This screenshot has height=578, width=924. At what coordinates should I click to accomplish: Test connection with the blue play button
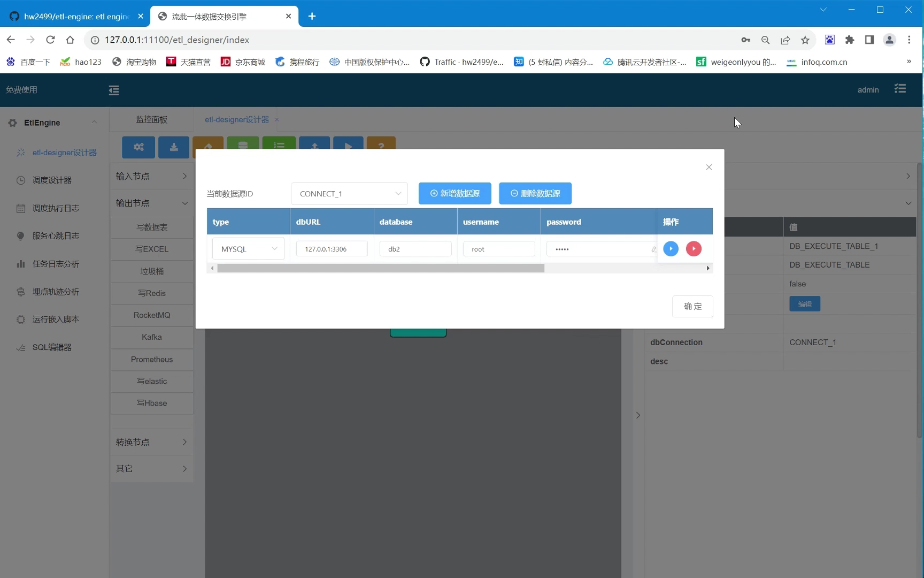click(x=671, y=248)
